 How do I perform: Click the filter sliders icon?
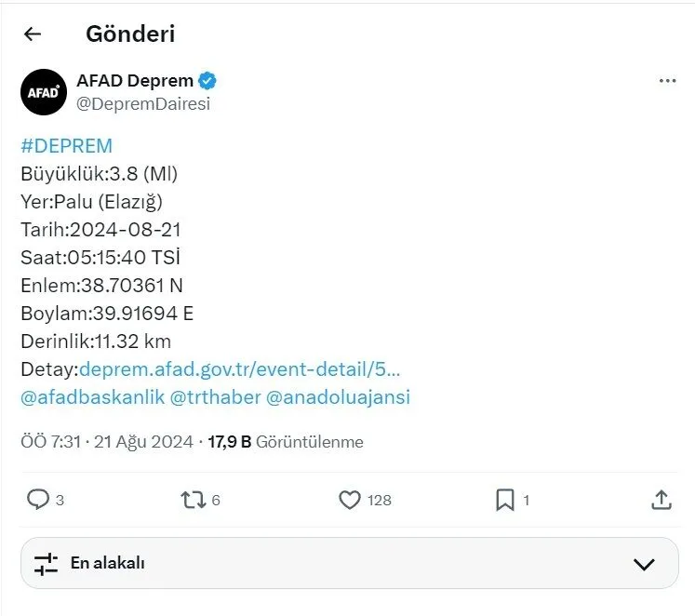click(x=47, y=564)
